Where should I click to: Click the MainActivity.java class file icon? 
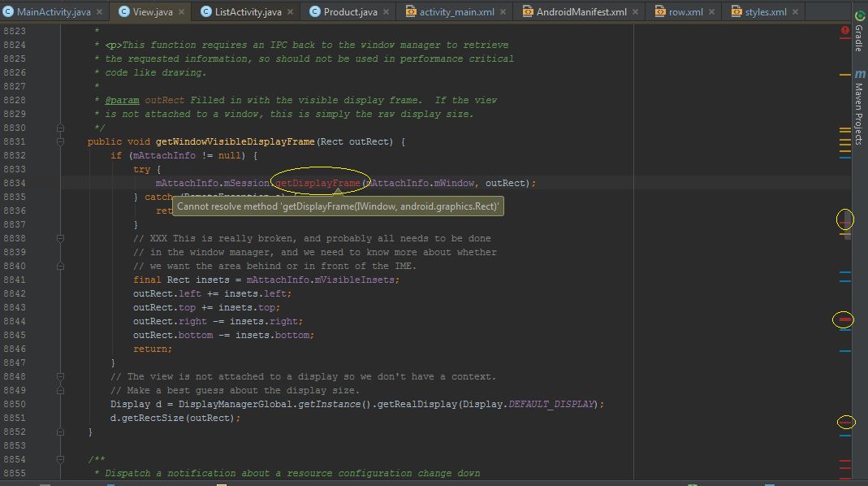(8, 11)
